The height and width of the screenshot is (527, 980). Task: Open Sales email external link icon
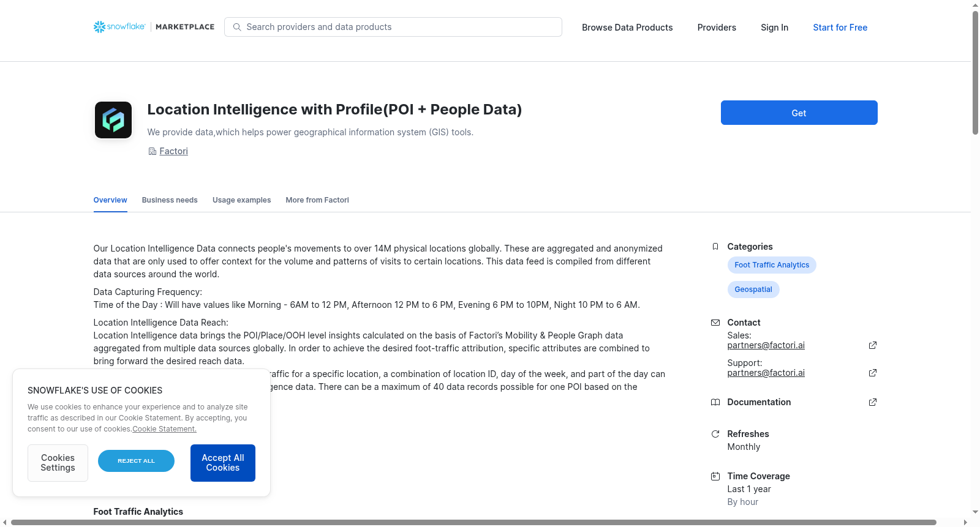point(873,345)
